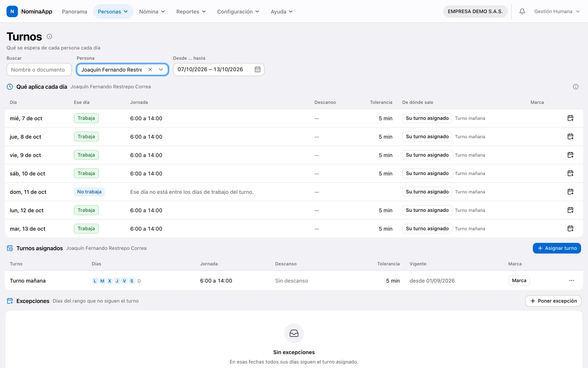Click the Sin descanso cell
Image resolution: width=588 pixels, height=368 pixels.
tap(291, 281)
